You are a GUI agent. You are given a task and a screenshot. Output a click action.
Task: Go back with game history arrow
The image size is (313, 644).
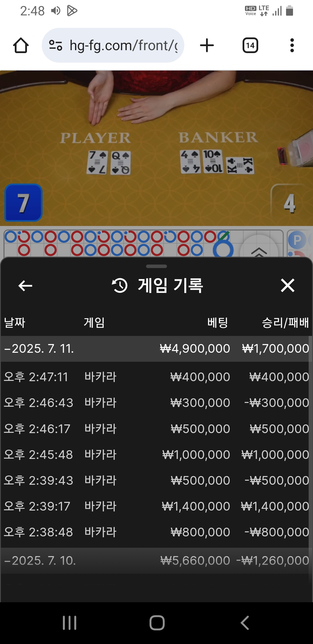click(x=25, y=286)
